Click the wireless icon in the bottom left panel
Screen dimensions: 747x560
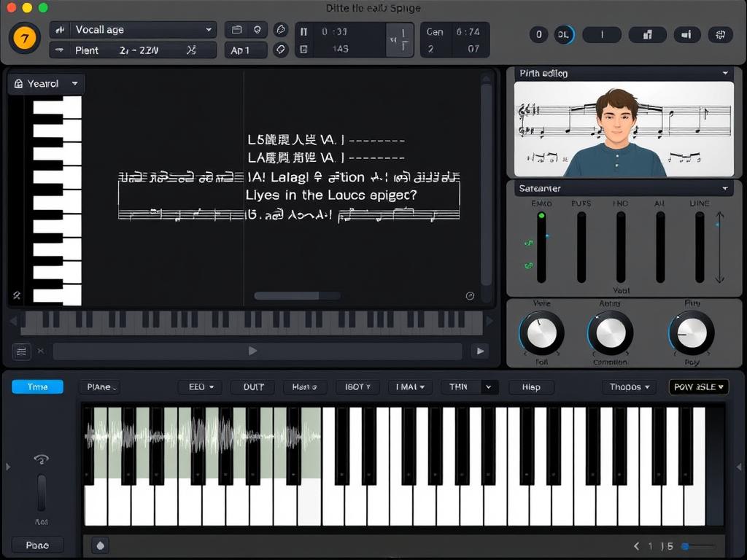click(42, 459)
